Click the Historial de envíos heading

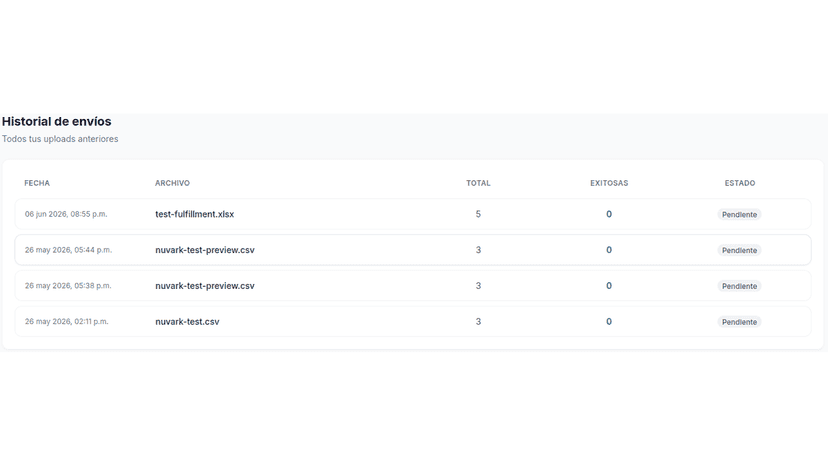tap(57, 122)
